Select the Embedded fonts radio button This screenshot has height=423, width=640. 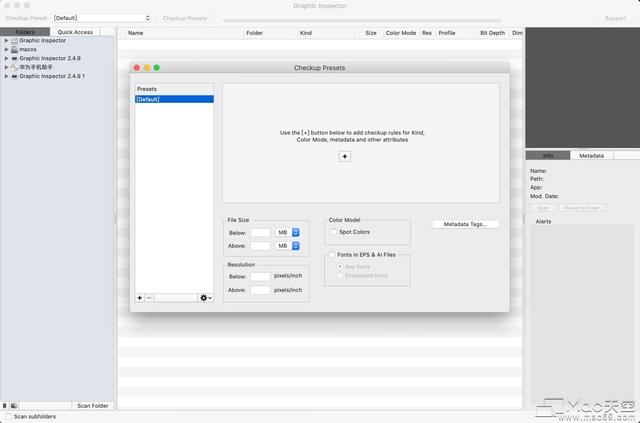[x=340, y=276]
